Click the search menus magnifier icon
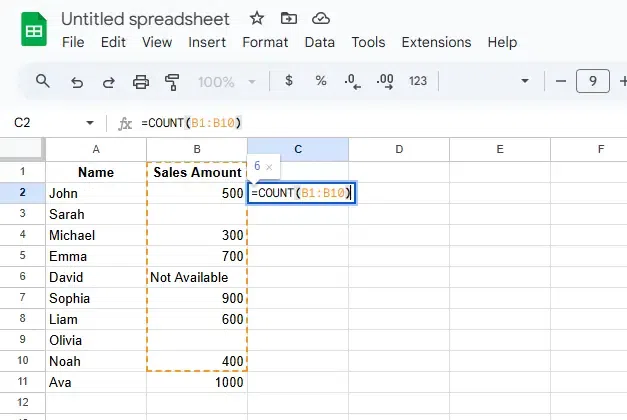This screenshot has height=420, width=627. (x=43, y=81)
